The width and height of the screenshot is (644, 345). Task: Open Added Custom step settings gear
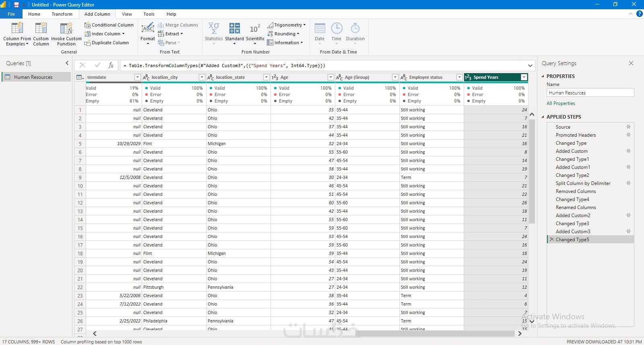(x=628, y=151)
